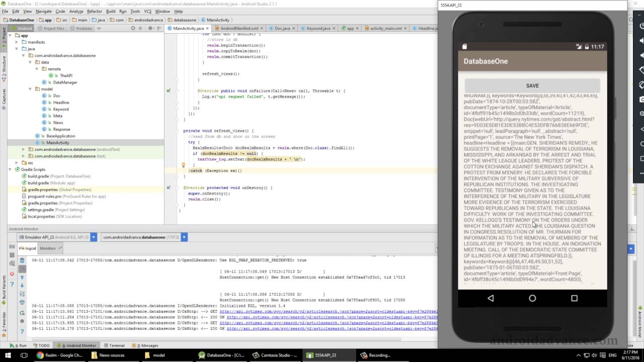The image size is (644, 362).
Task: Click Camtasia Studio in Windows taskbar
Action: [275, 355]
